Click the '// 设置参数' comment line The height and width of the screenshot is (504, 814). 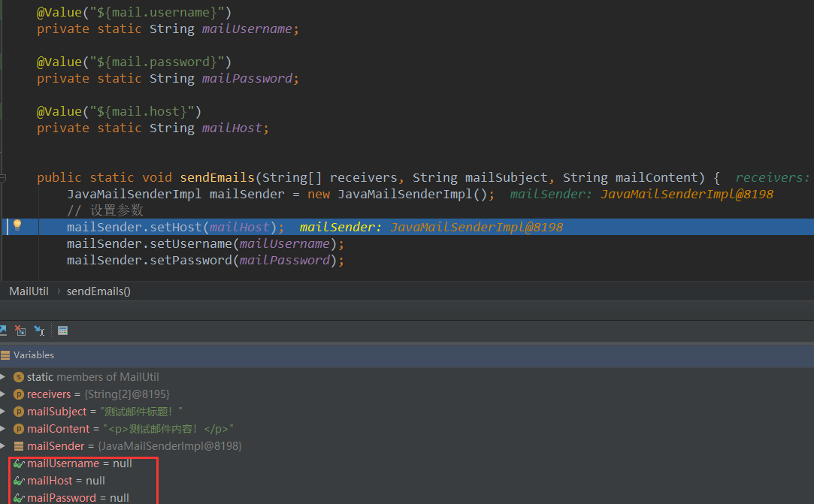pos(105,210)
